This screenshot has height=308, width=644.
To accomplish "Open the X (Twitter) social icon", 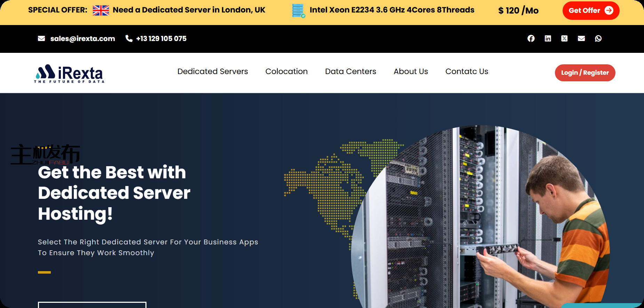I will (564, 39).
